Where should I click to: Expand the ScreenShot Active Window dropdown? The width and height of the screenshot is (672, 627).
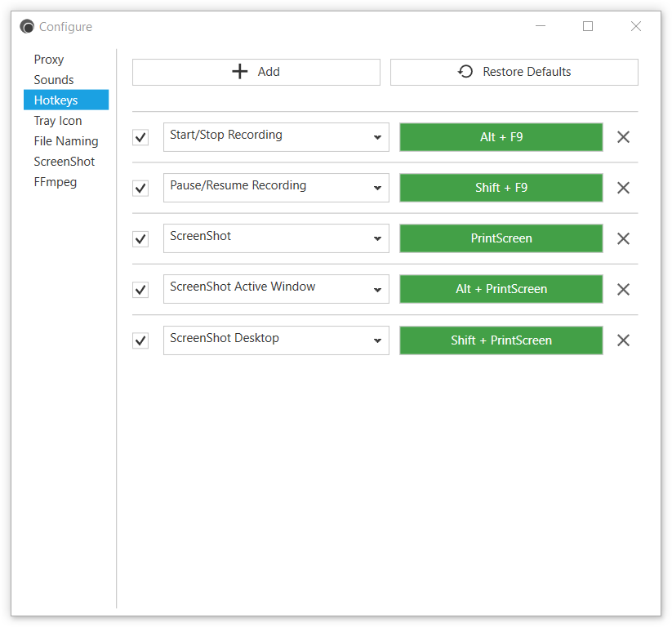pyautogui.click(x=276, y=289)
